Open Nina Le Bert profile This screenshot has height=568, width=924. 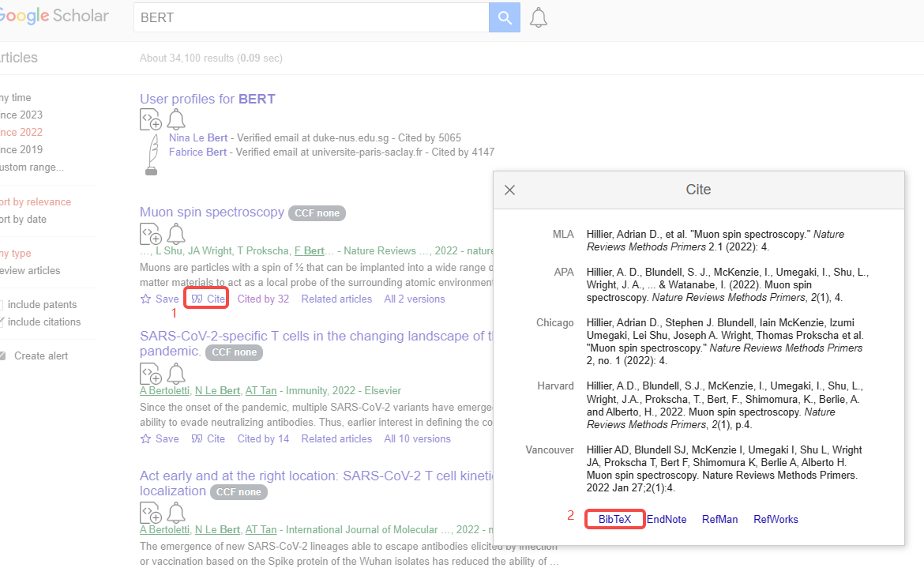tap(198, 138)
